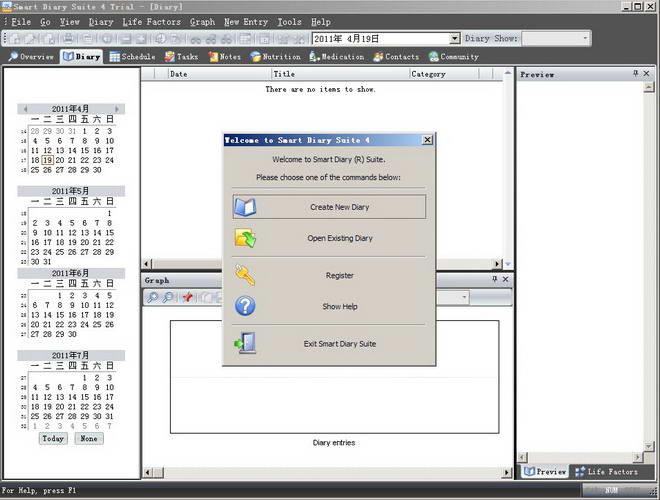Click the question mark icon beside Show Help
The image size is (660, 500).
[245, 306]
